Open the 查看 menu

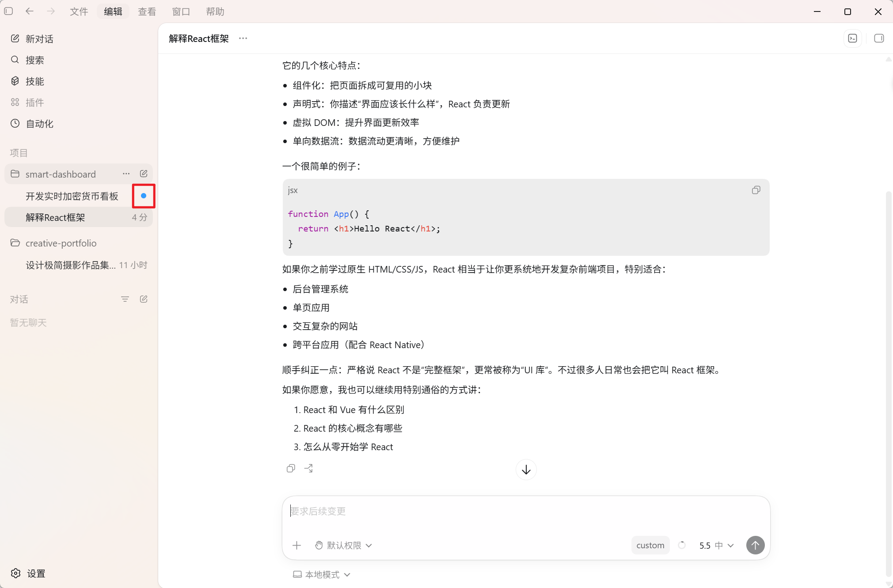point(147,11)
